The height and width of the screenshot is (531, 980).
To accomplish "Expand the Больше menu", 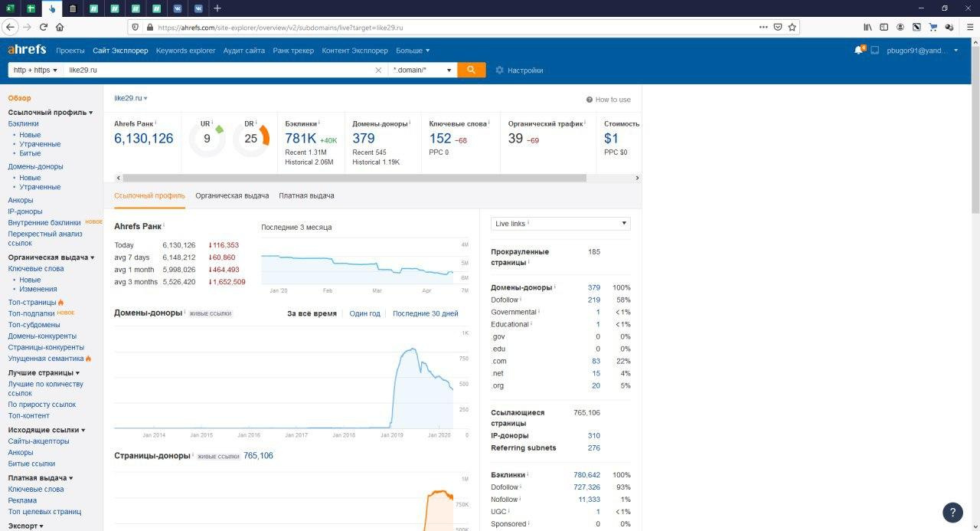I will 413,51.
